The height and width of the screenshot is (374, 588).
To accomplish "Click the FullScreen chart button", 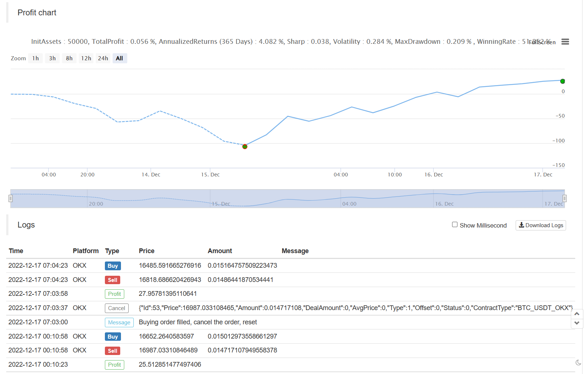I will point(542,42).
